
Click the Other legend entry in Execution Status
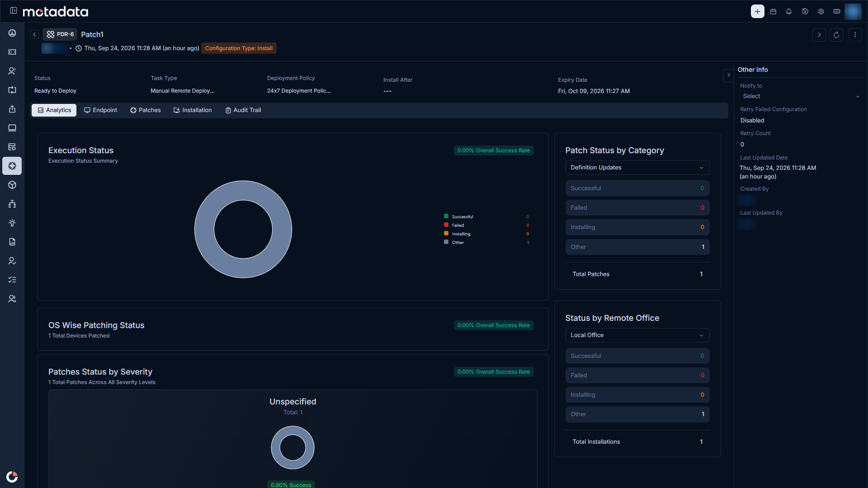(x=486, y=243)
